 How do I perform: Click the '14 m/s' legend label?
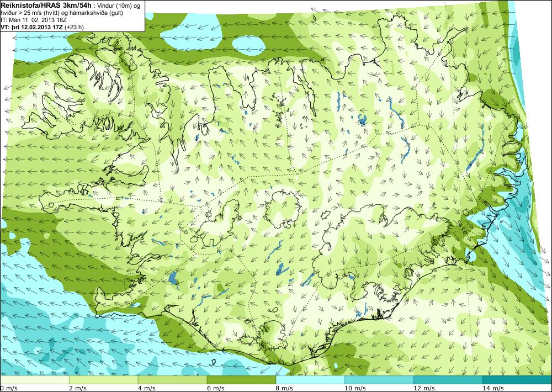492,388
